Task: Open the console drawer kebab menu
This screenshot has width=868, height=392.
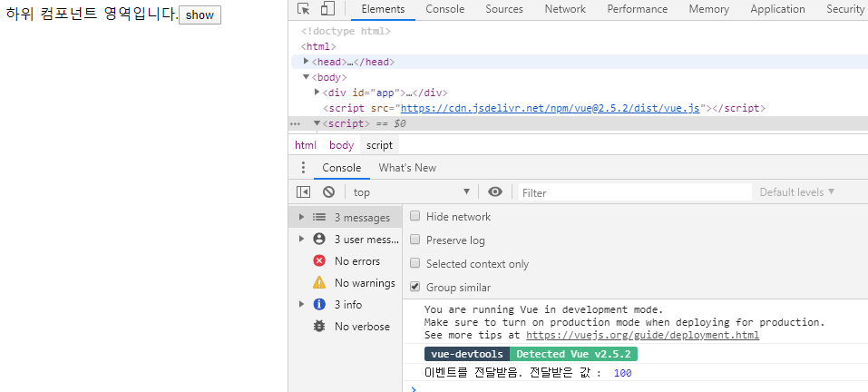Action: 303,168
